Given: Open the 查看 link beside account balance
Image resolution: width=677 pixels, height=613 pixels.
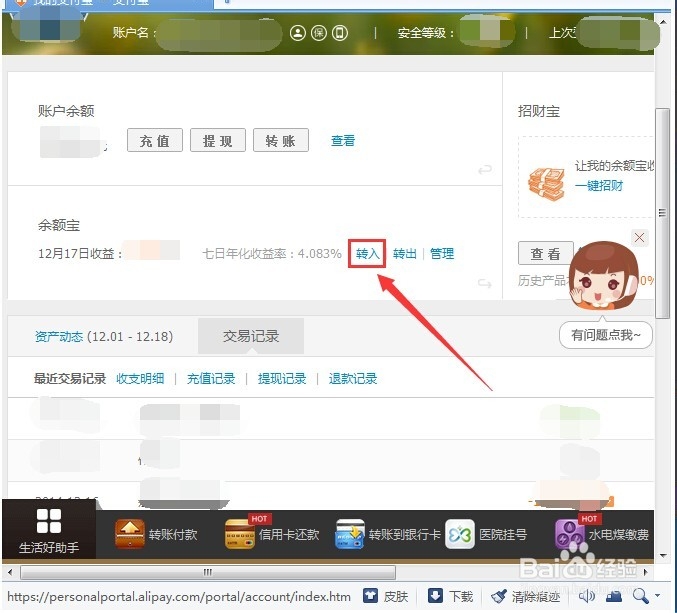Looking at the screenshot, I should [x=343, y=141].
